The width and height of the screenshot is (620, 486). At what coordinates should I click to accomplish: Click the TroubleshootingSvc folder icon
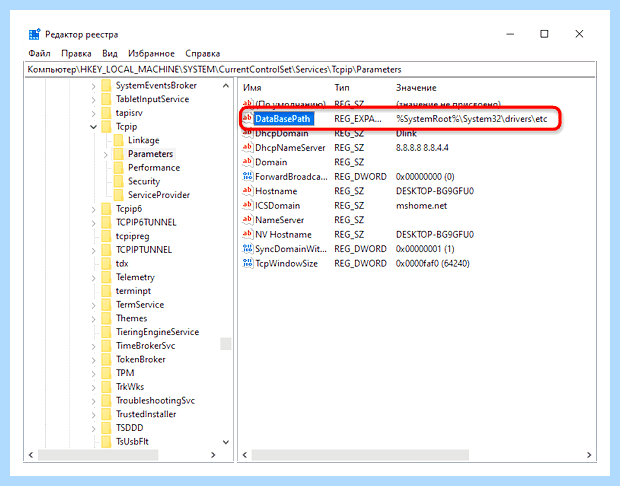[106, 401]
